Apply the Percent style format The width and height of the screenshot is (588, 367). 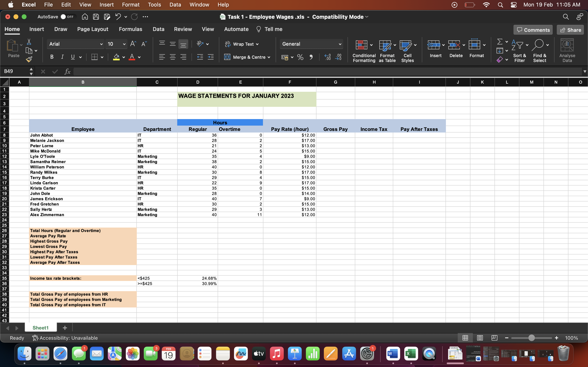click(300, 57)
